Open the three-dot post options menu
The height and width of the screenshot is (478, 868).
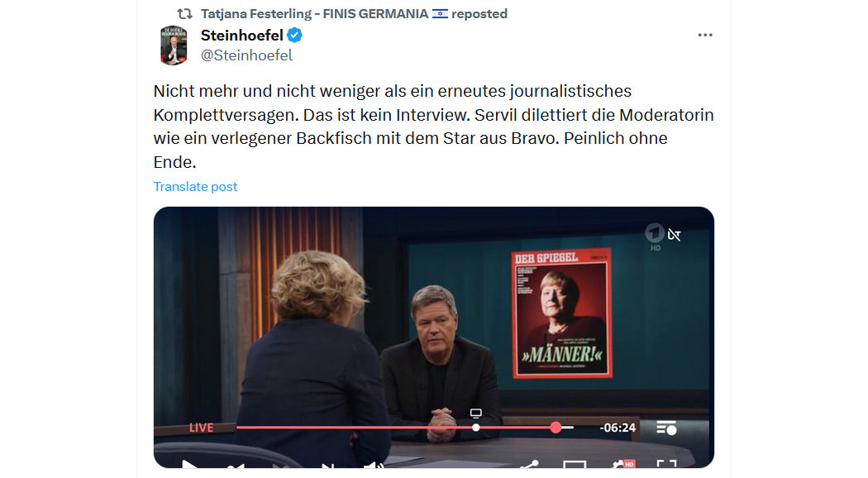pos(704,35)
